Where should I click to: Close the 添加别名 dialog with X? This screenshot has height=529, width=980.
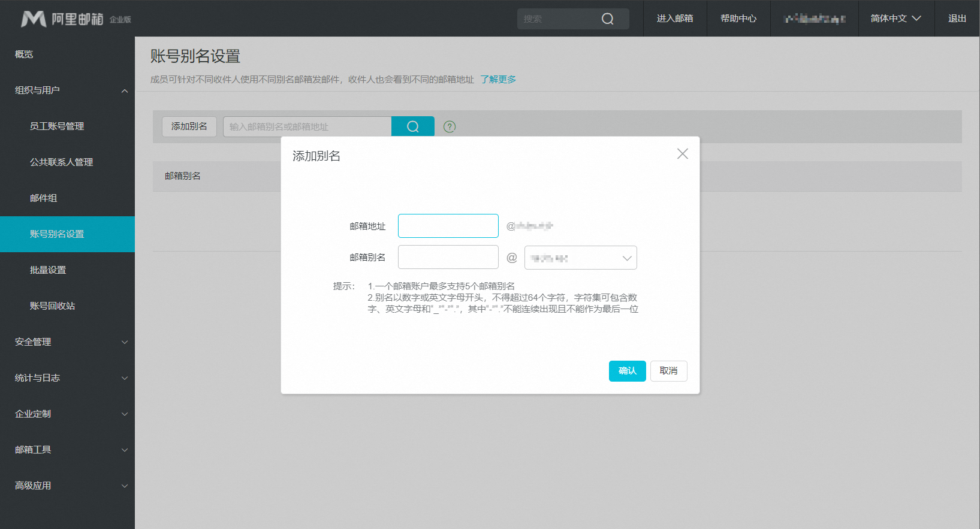(682, 154)
